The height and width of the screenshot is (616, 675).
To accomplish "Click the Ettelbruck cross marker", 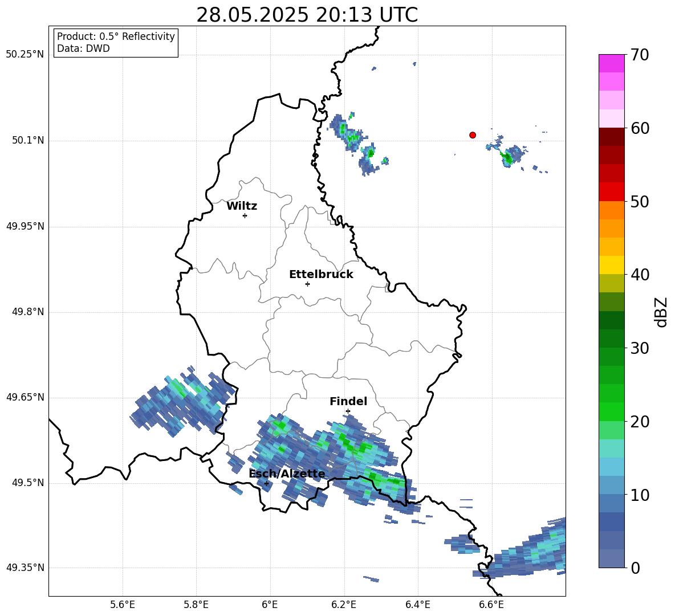I will point(307,284).
